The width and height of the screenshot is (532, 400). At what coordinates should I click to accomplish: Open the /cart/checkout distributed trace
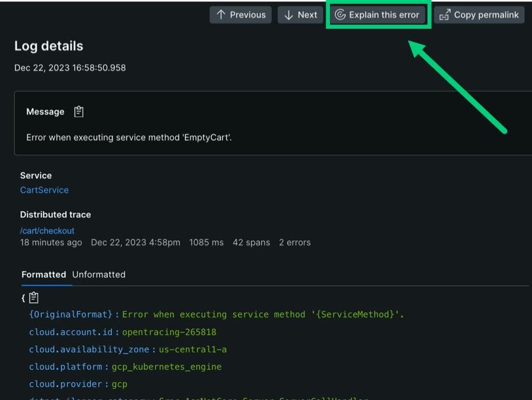[47, 231]
